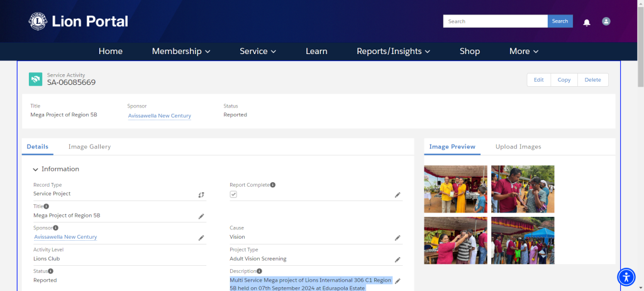The width and height of the screenshot is (644, 291).
Task: Edit the Project Type pencil
Action: 397,260
